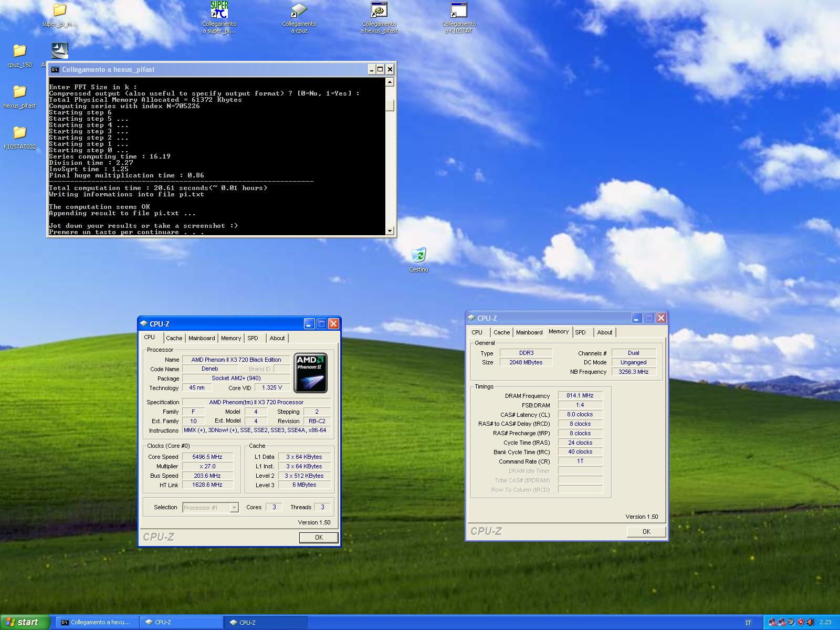Open the console window's system menu icon

(55, 69)
